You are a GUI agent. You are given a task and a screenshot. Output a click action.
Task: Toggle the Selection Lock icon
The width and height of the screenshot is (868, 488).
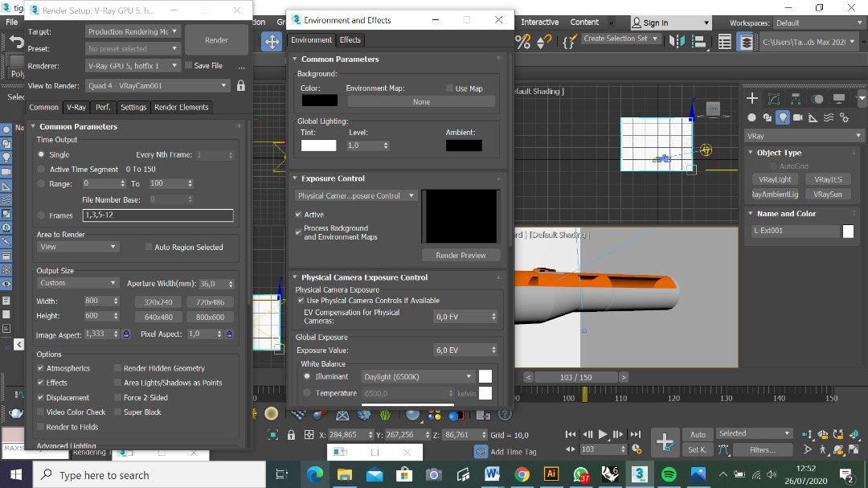coord(291,435)
